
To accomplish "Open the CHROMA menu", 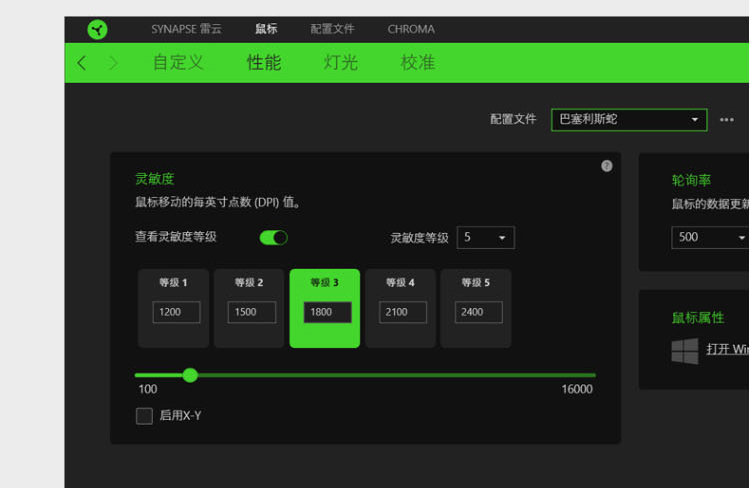I will point(411,29).
